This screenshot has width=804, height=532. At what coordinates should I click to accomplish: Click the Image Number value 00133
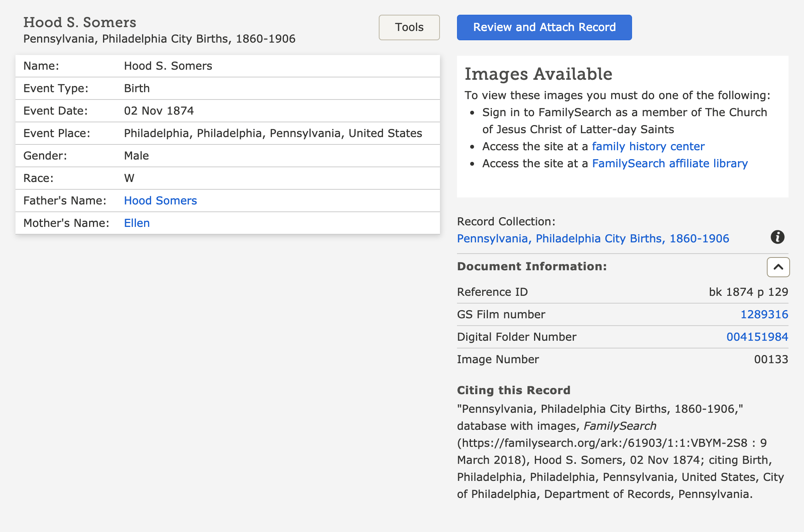point(771,359)
